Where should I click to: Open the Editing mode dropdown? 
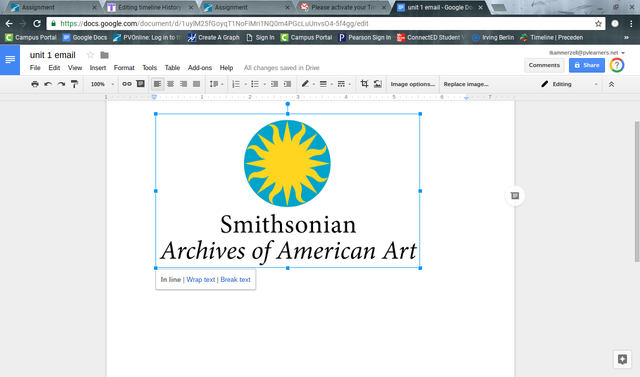coord(569,84)
